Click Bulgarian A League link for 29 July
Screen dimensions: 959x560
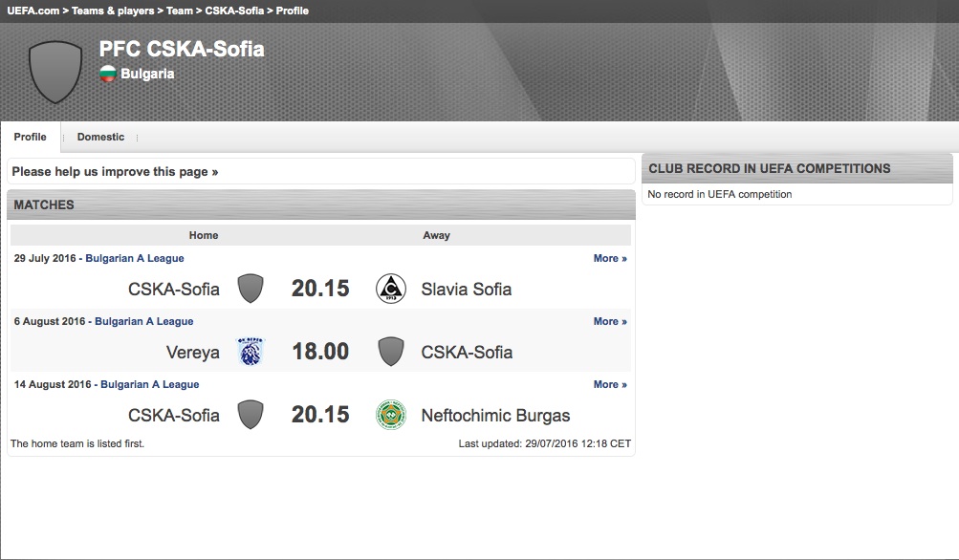134,258
